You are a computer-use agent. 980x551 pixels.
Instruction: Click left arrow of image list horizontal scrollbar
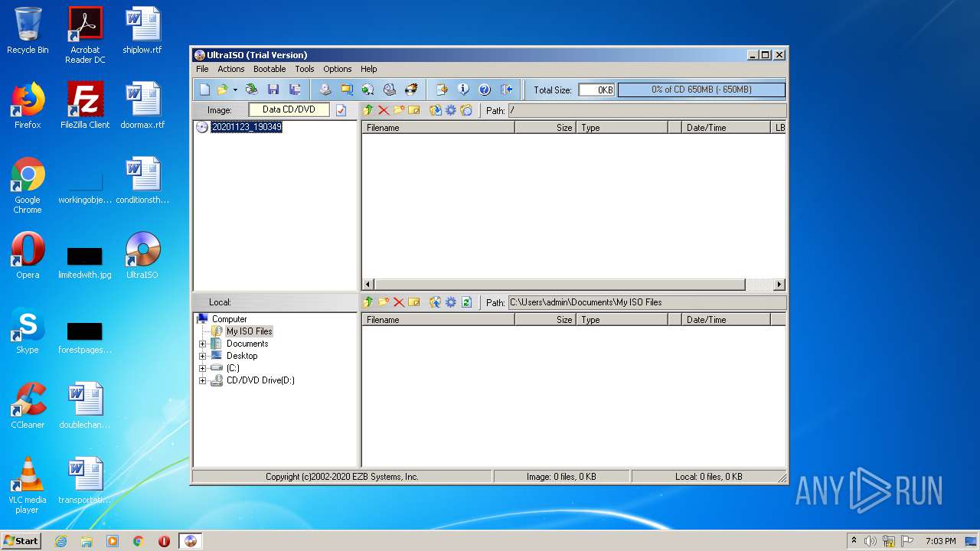[x=368, y=285]
